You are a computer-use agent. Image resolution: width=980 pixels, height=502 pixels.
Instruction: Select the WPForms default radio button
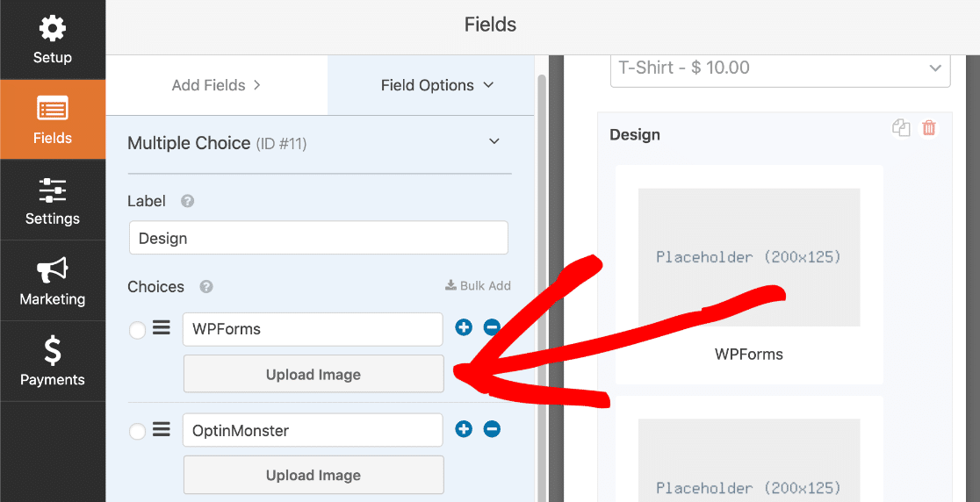[138, 330]
